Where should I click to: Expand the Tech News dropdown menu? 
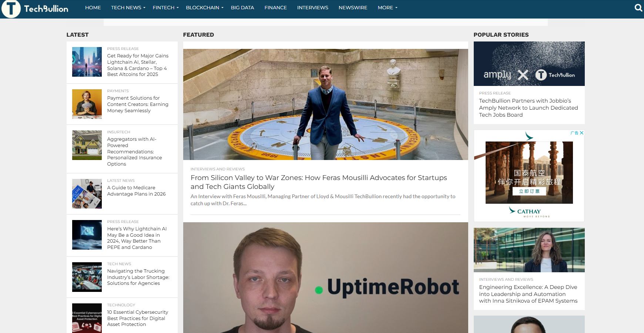[128, 8]
